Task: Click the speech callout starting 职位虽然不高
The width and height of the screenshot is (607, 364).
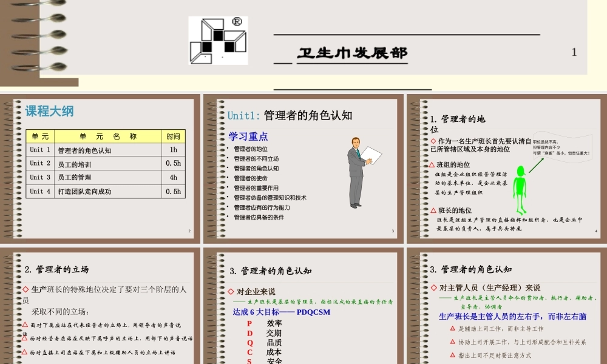Action: tap(561, 147)
